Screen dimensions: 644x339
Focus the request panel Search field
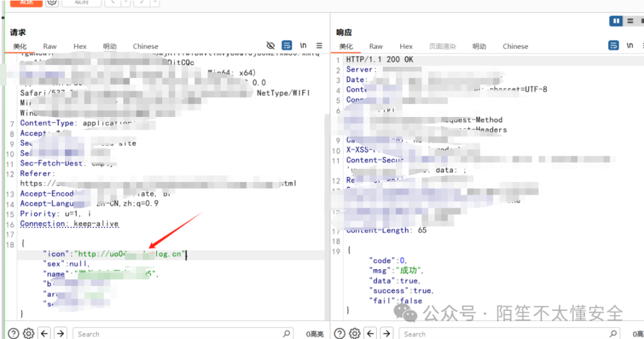click(183, 334)
